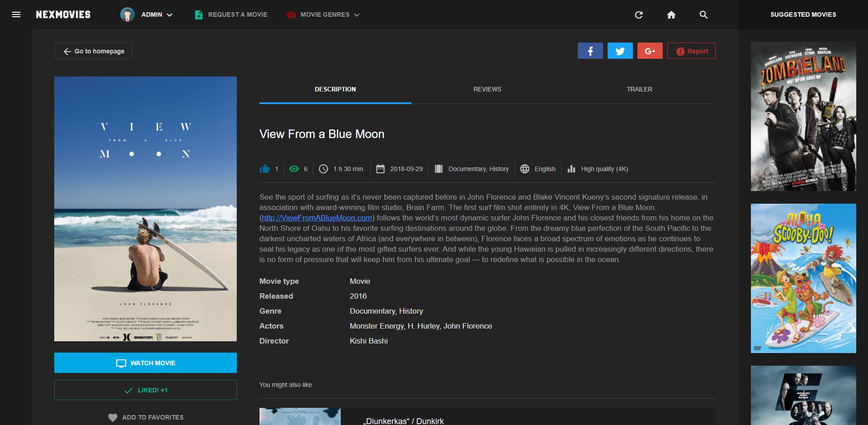Click Go to homepage button
Image resolution: width=868 pixels, height=425 pixels.
(x=93, y=51)
